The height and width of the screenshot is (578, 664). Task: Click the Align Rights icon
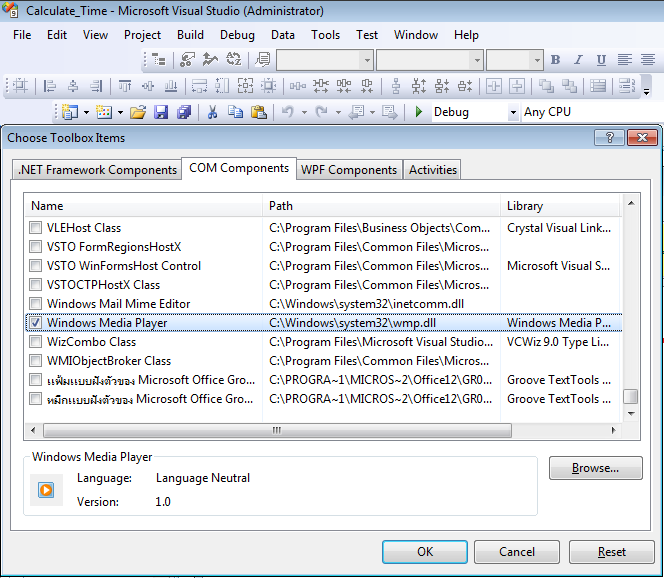point(97,86)
